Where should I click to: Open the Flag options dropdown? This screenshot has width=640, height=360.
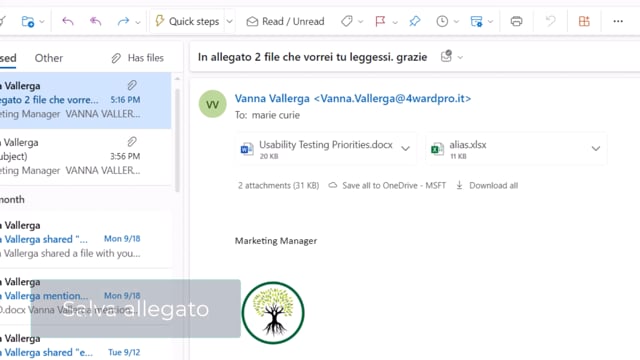click(x=395, y=22)
